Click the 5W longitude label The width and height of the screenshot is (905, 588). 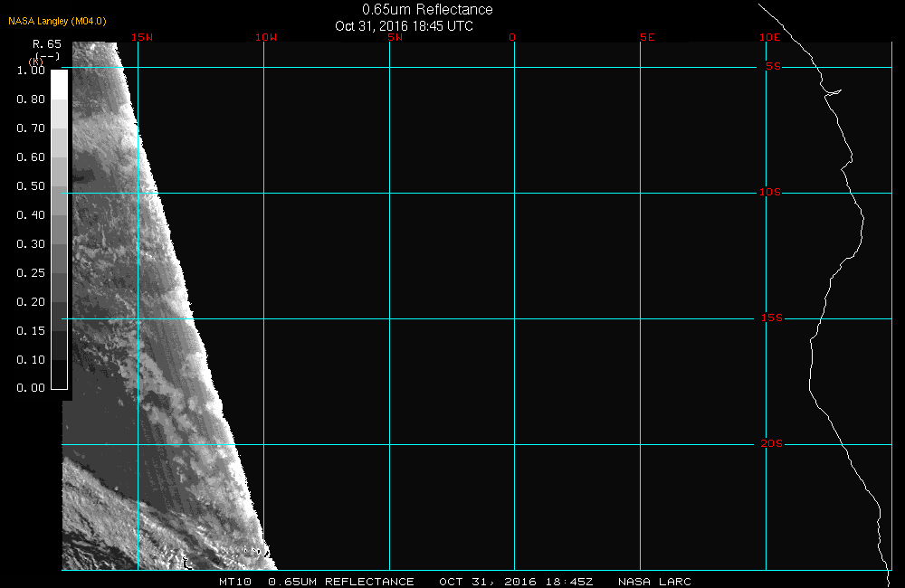[395, 38]
